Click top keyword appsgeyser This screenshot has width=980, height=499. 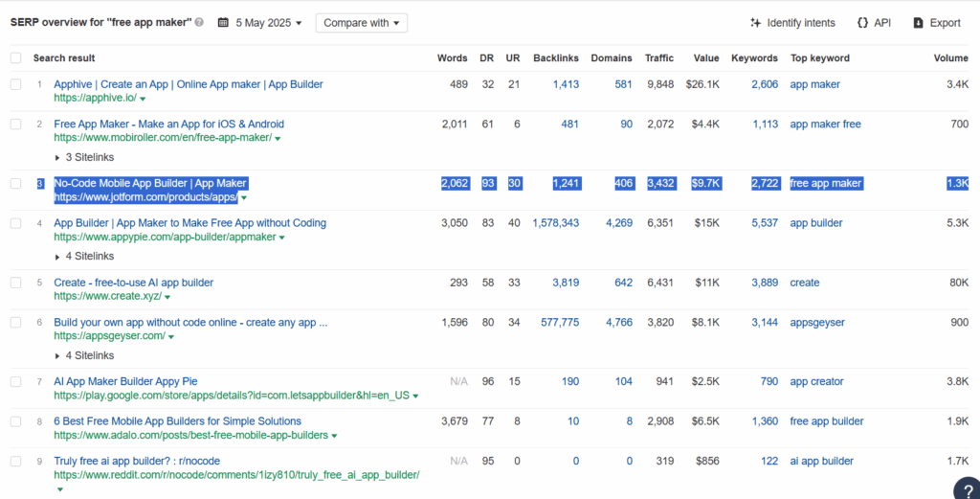[817, 322]
